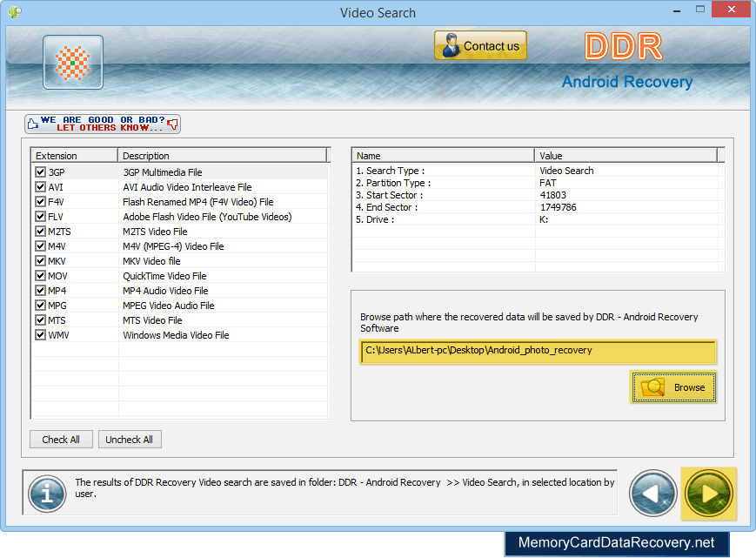The image size is (756, 558).
Task: Click the Name column header
Action: coord(443,156)
